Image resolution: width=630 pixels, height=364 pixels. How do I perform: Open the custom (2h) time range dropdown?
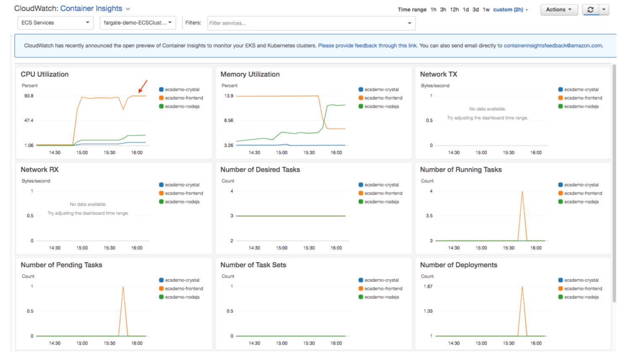tap(510, 10)
